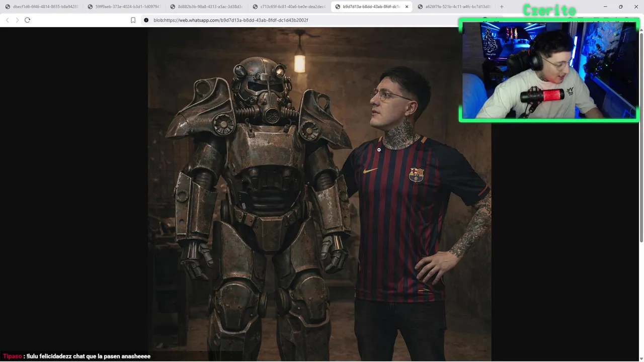Click the streamer webcam overlay
The width and height of the screenshot is (644, 362).
pyautogui.click(x=549, y=70)
